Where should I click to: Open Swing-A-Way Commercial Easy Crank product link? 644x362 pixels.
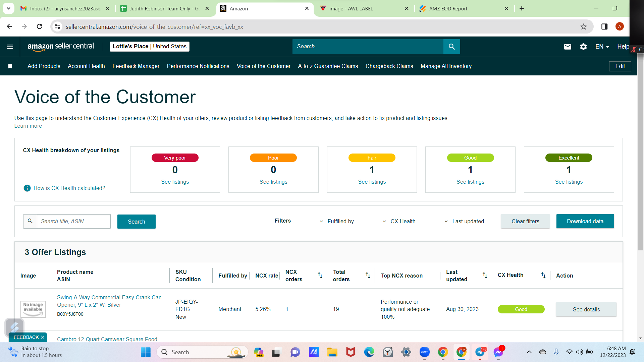[109, 301]
